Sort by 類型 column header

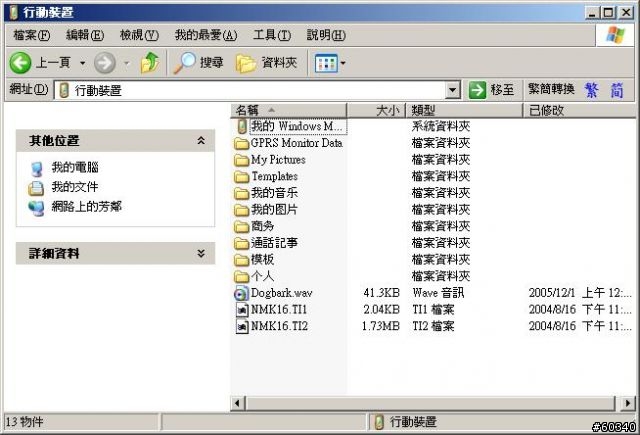tap(464, 110)
